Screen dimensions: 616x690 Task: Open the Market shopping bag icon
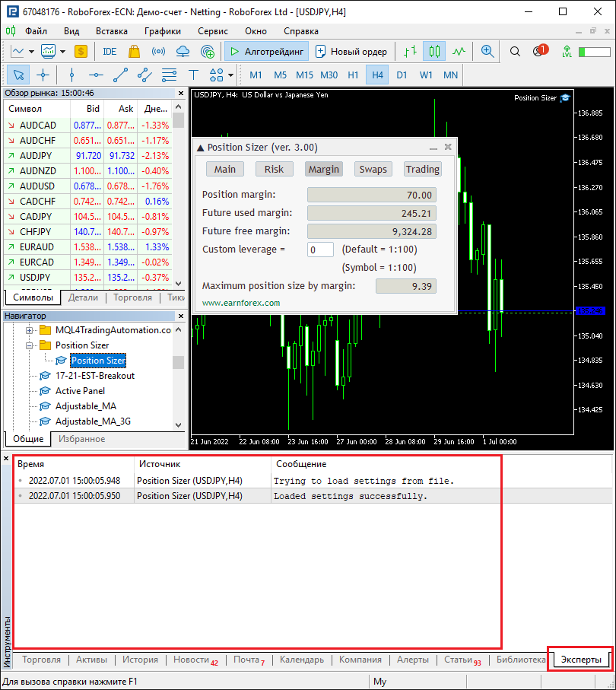pos(134,52)
